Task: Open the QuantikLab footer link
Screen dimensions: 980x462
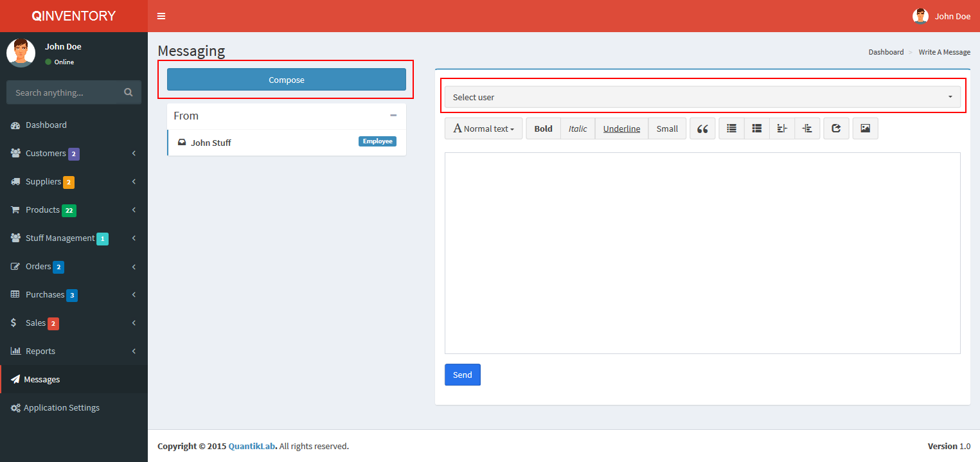Action: pyautogui.click(x=253, y=446)
